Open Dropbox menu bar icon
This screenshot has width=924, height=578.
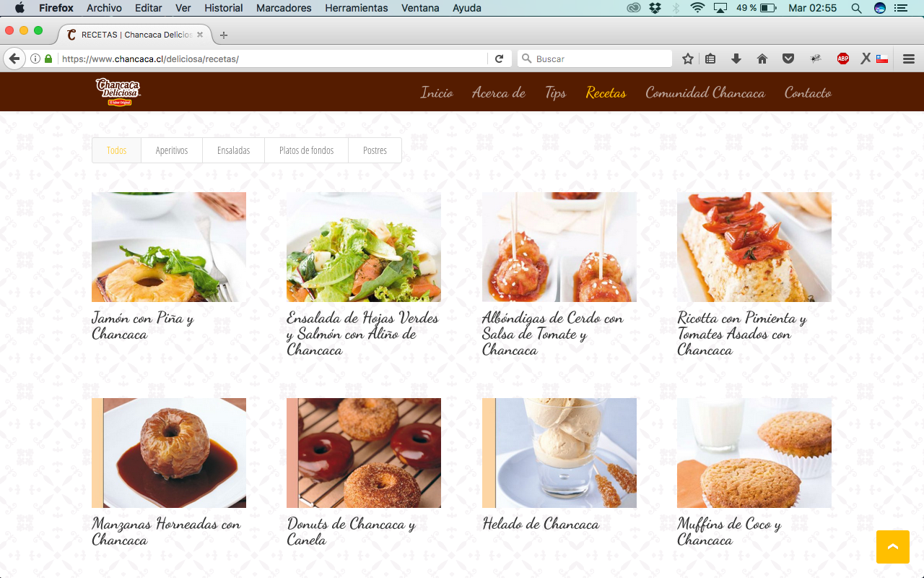(x=655, y=8)
